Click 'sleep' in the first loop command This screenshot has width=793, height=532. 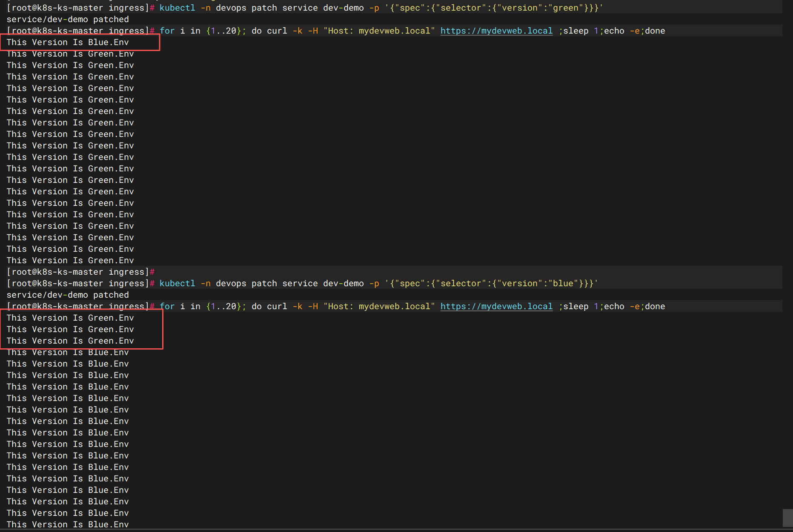(x=575, y=31)
